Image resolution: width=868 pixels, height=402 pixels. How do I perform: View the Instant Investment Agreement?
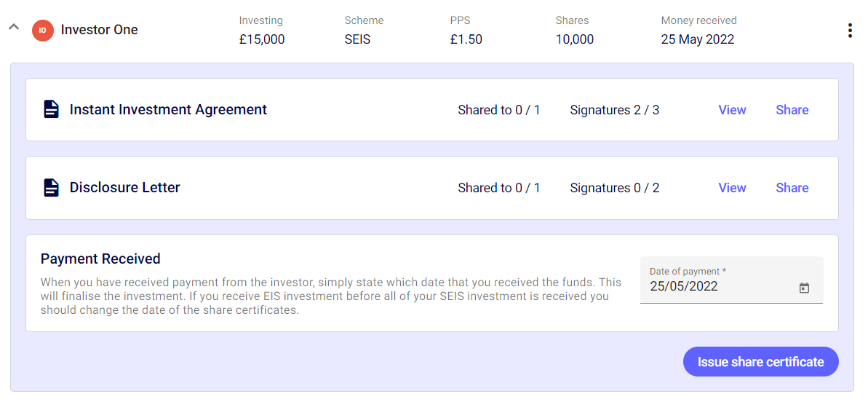click(732, 110)
